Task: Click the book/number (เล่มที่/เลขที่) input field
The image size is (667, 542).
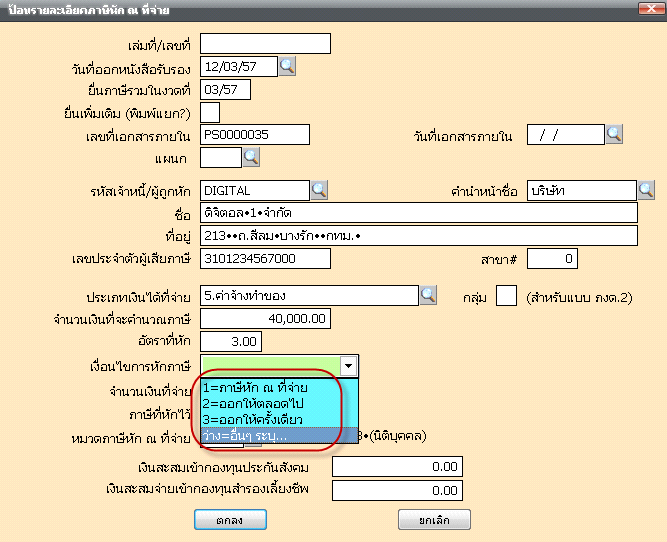Action: tap(265, 43)
